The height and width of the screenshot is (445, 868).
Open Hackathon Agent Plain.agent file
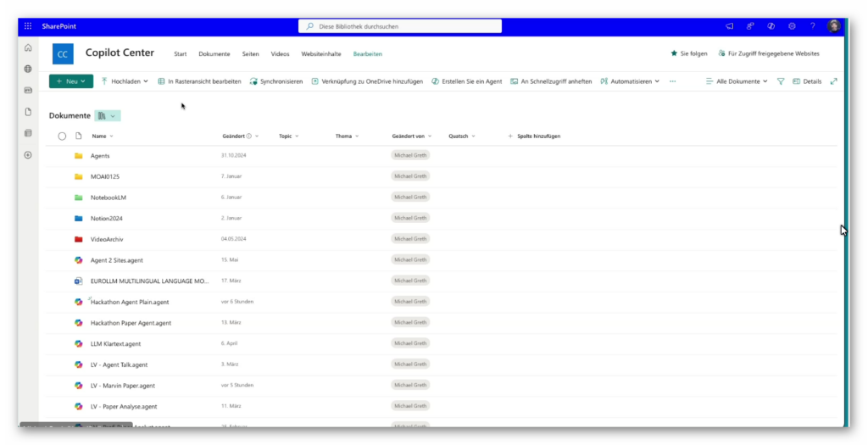(x=130, y=303)
